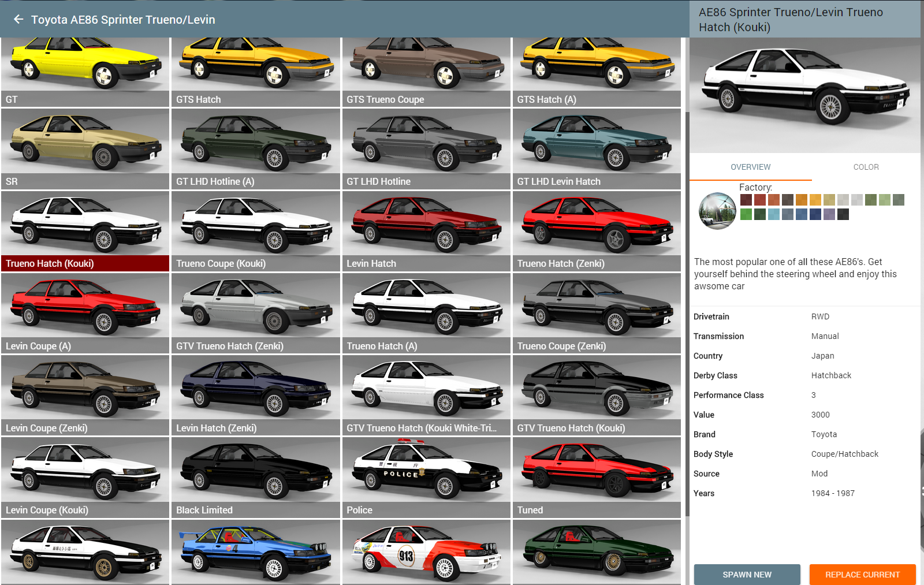Click the Toyota AE86 Sprinter Trueno/Levin header title
This screenshot has height=585, width=924.
[x=123, y=20]
